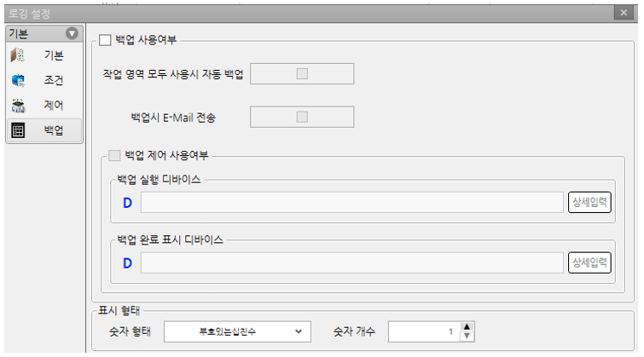Image resolution: width=644 pixels, height=357 pixels.
Task: Switch to the 조건 page label
Action: [x=54, y=80]
